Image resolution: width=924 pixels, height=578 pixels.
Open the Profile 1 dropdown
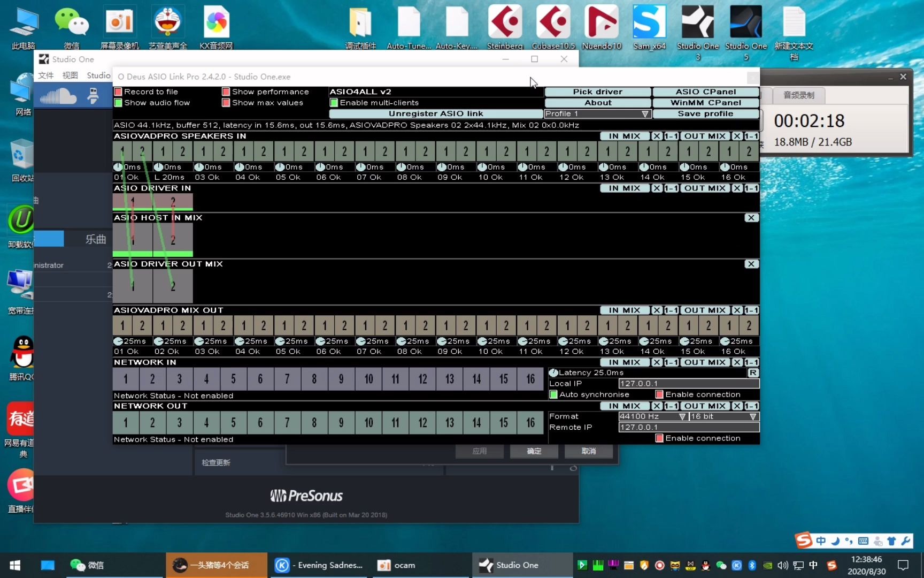point(597,113)
